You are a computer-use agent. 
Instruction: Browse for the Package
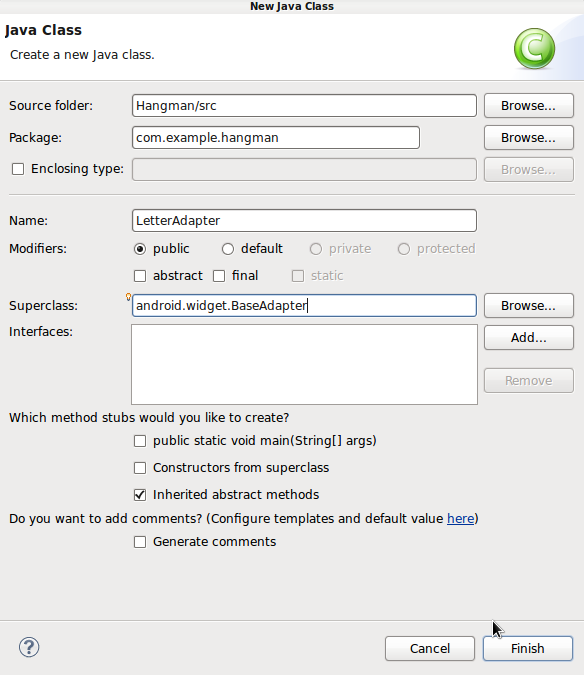coord(528,137)
